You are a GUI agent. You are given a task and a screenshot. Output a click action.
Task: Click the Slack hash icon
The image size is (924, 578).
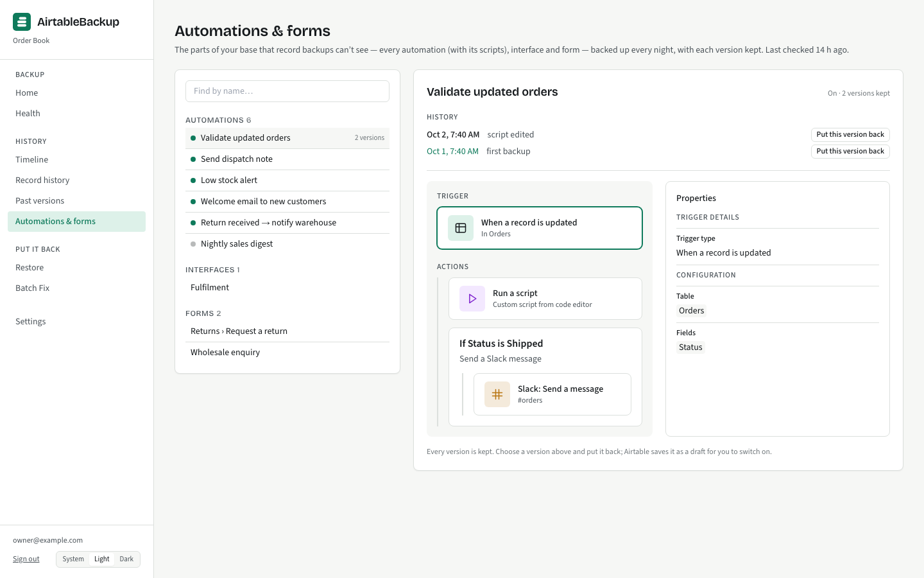[x=497, y=394]
